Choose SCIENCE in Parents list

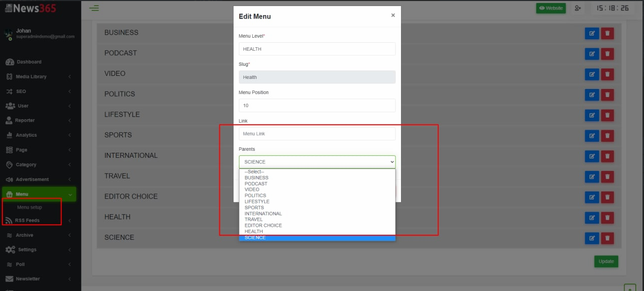(317, 238)
